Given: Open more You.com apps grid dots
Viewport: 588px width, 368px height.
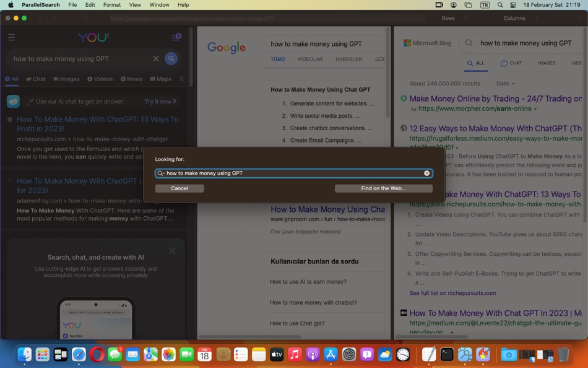Looking at the screenshot, I should click(x=181, y=79).
